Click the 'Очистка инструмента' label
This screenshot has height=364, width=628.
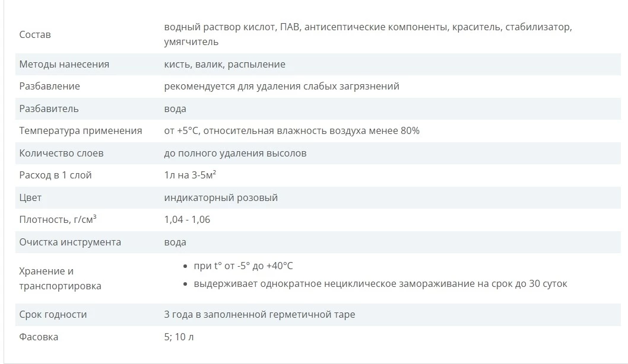[70, 242]
